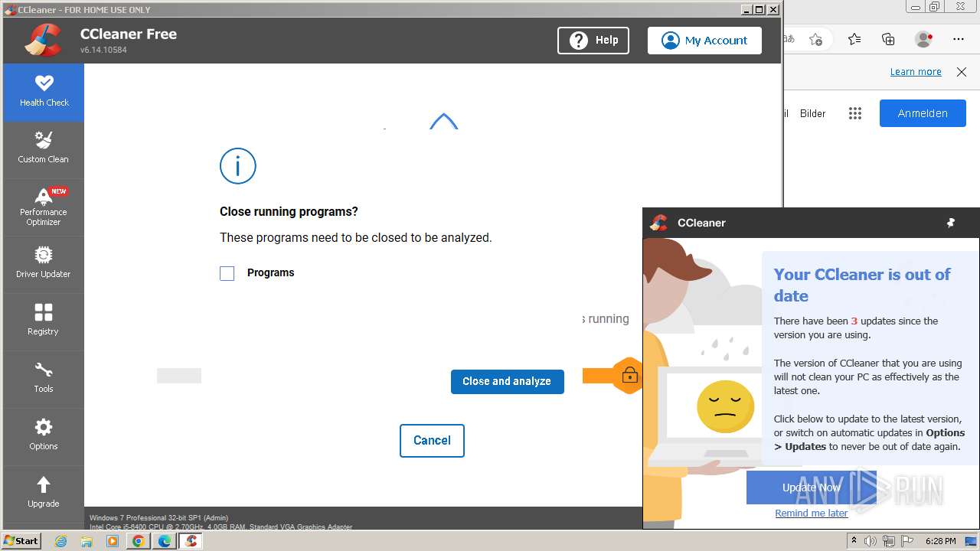
Task: Click the CCleaner Free title text
Action: click(129, 34)
